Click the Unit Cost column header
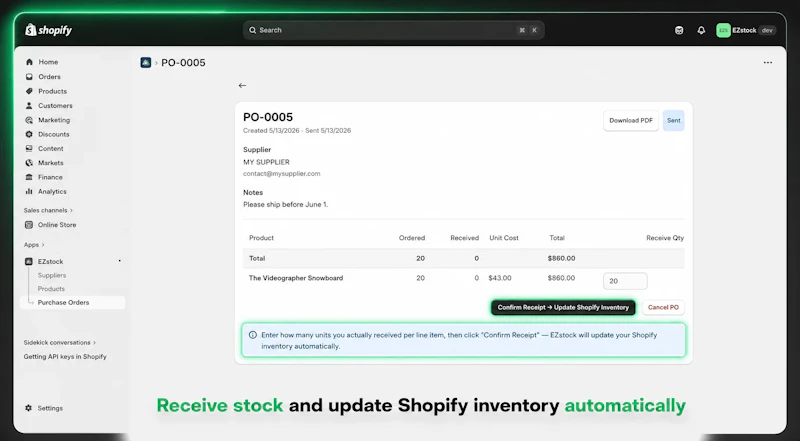Viewport: 800px width, 441px height. [504, 238]
